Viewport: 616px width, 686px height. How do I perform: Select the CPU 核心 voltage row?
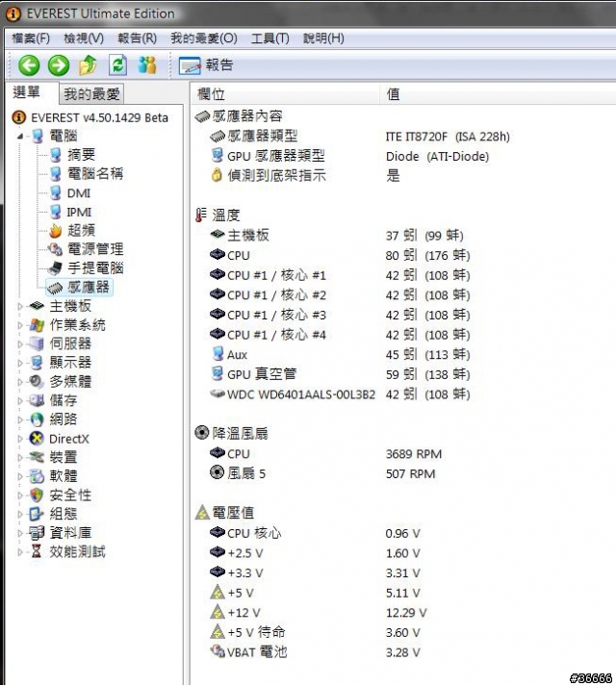tap(315, 533)
